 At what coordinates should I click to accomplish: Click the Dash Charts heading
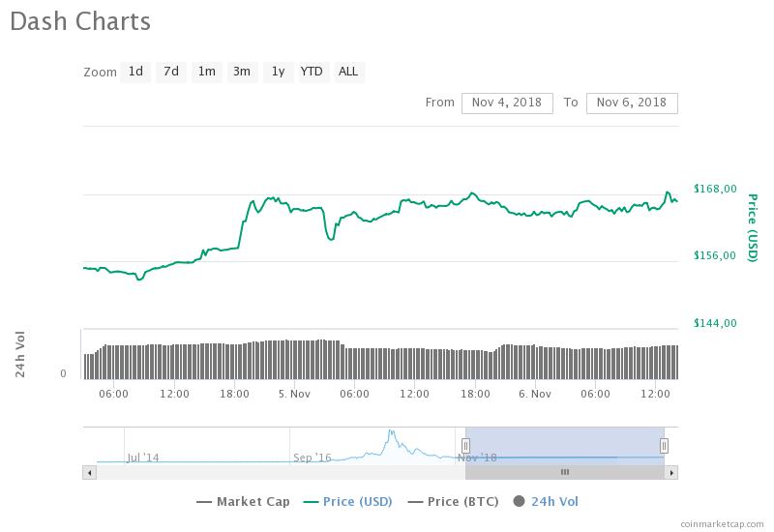(80, 21)
